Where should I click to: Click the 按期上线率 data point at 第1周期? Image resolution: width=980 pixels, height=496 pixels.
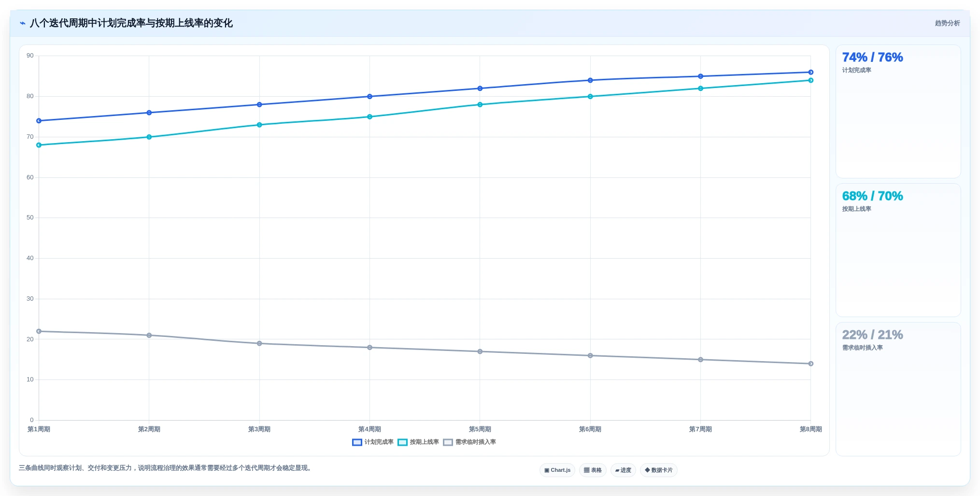(39, 145)
